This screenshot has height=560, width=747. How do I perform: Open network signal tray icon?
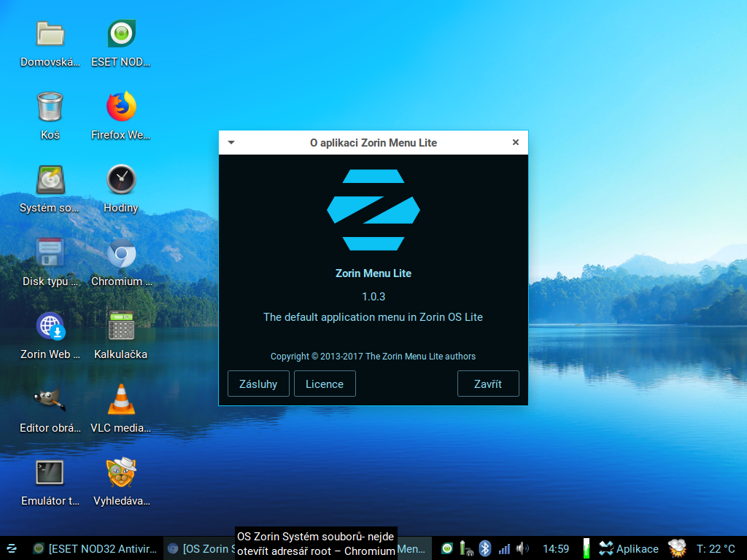click(504, 549)
